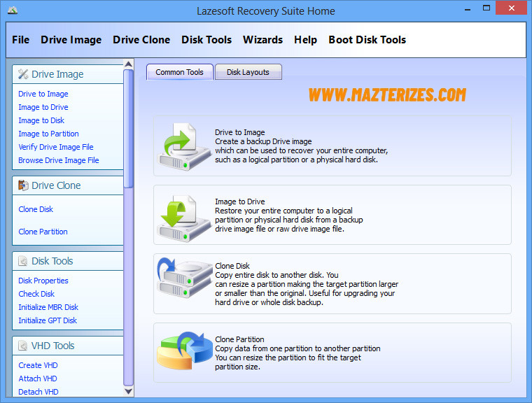Image resolution: width=532 pixels, height=403 pixels.
Task: Click the Drive to Image disk icon
Action: (185, 146)
